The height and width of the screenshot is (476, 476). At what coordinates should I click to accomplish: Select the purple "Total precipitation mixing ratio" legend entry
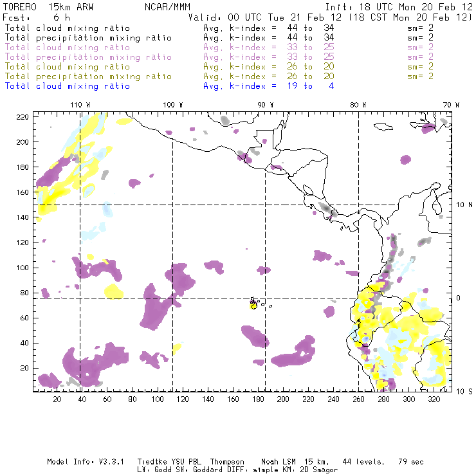(88, 57)
